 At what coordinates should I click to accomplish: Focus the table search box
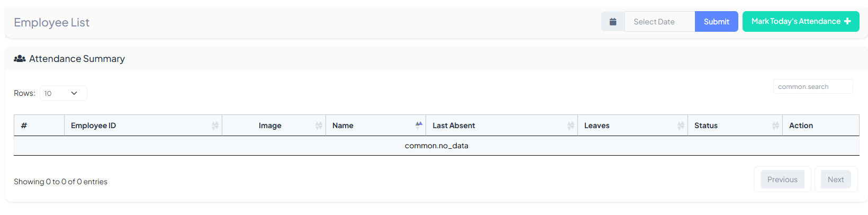click(x=813, y=87)
